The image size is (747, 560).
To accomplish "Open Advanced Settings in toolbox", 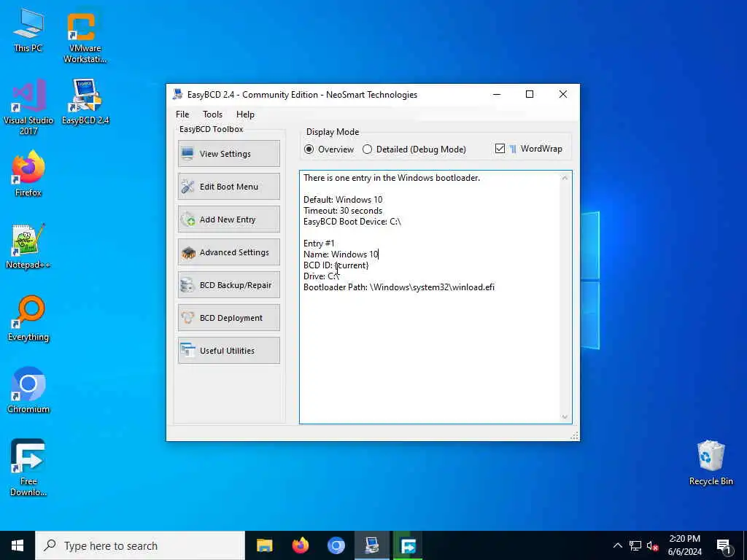I will (x=228, y=252).
